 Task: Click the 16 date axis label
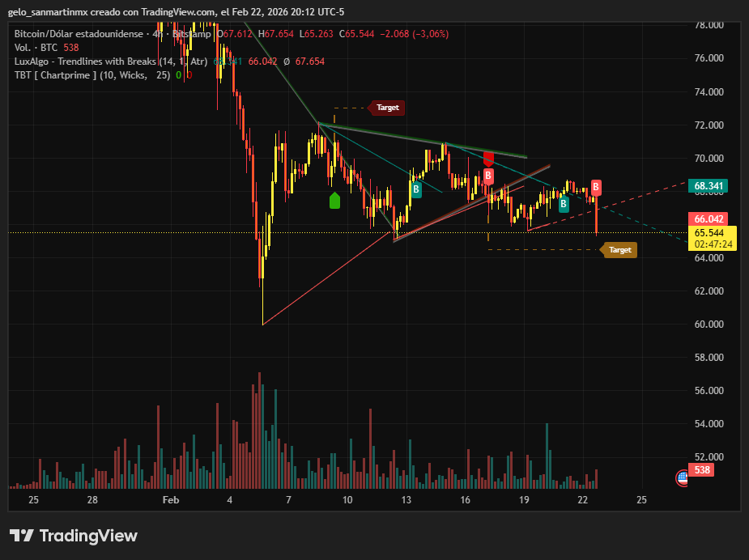[x=466, y=500]
